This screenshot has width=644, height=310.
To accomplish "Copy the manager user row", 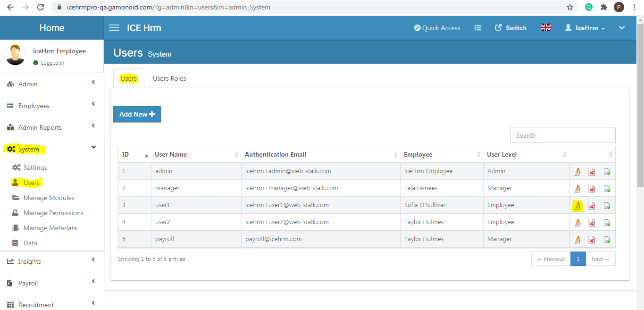I will pos(607,189).
